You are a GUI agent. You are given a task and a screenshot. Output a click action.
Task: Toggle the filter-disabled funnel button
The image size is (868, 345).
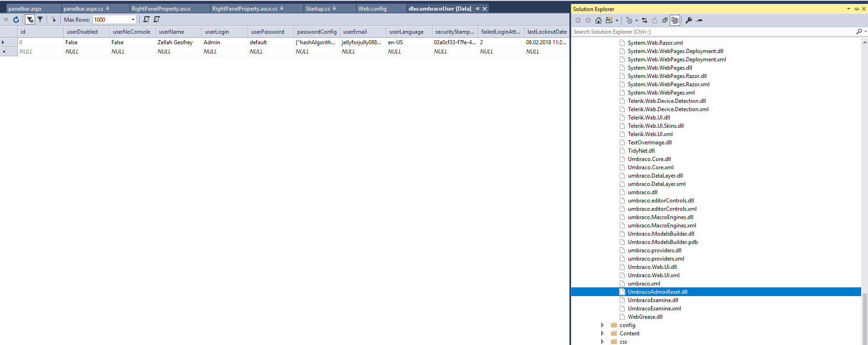[30, 19]
